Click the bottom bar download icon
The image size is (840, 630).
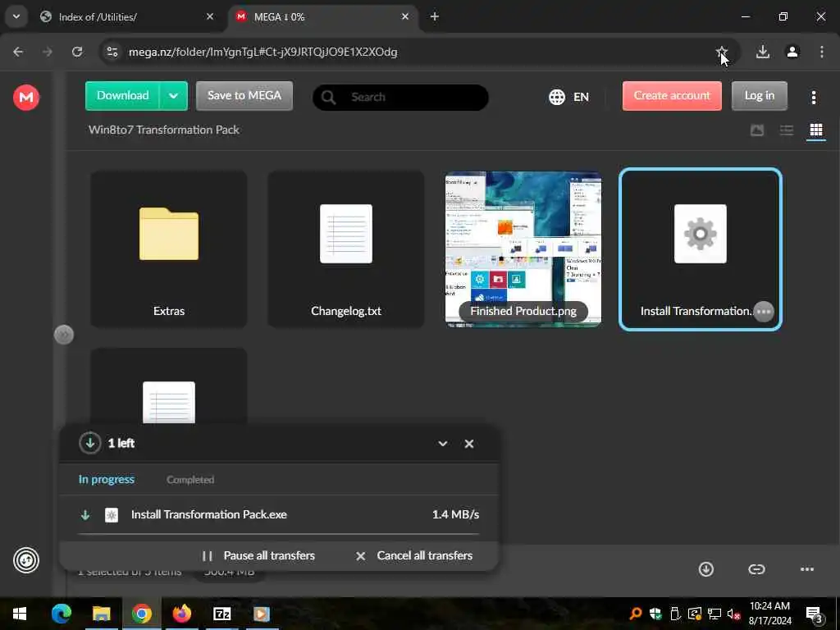(706, 569)
